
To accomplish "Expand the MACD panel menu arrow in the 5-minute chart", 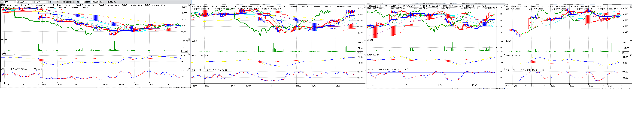I will 189,54.
